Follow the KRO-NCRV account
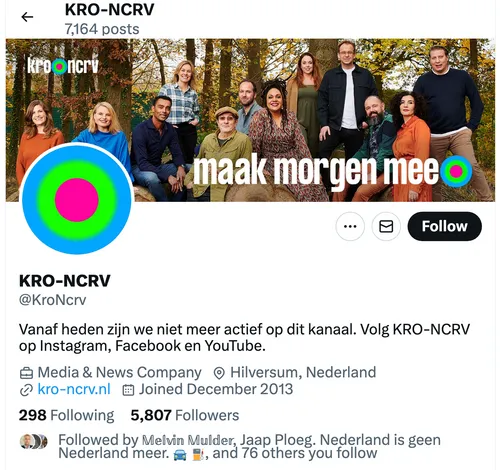This screenshot has height=470, width=500. point(444,226)
